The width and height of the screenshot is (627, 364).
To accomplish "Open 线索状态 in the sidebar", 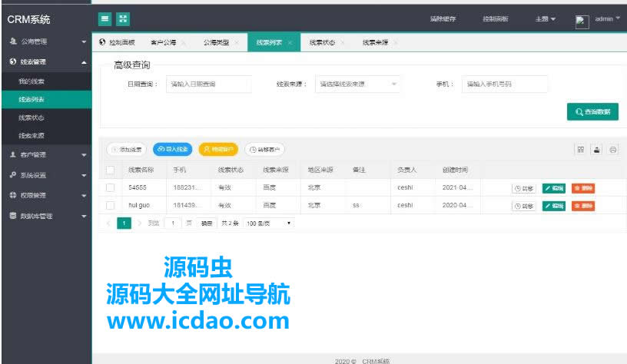I will point(47,117).
